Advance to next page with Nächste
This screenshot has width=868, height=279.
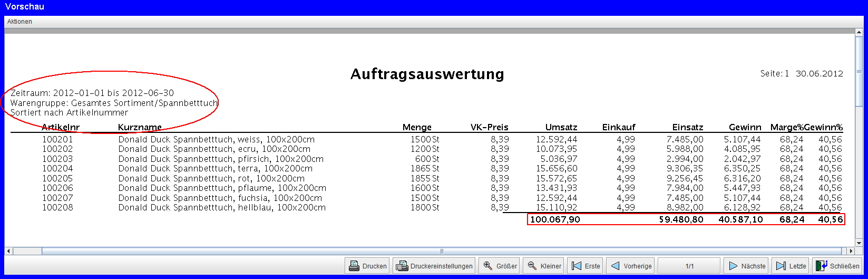[747, 266]
